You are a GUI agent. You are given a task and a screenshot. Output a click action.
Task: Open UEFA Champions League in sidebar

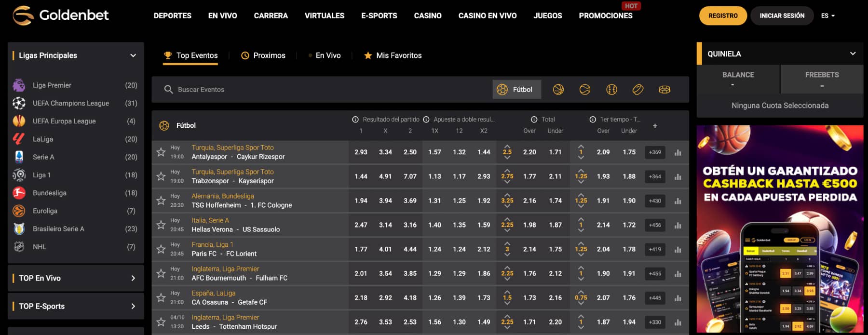coord(70,103)
